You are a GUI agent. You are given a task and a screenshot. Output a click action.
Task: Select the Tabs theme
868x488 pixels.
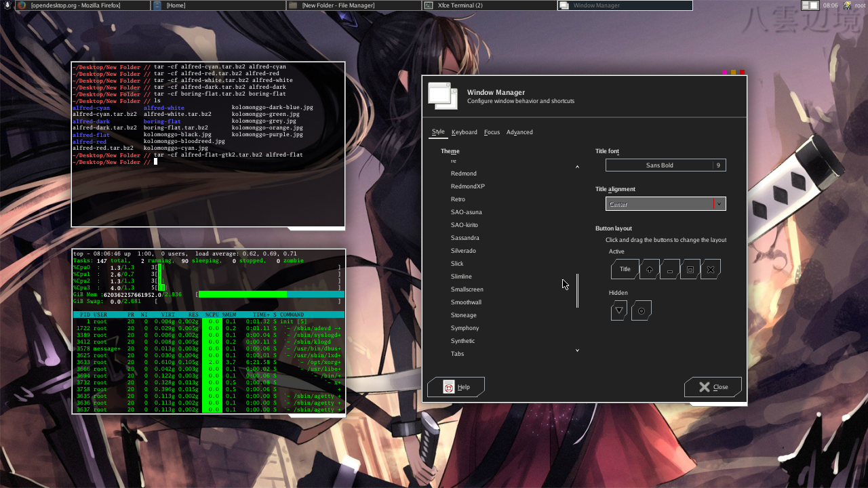tap(458, 354)
